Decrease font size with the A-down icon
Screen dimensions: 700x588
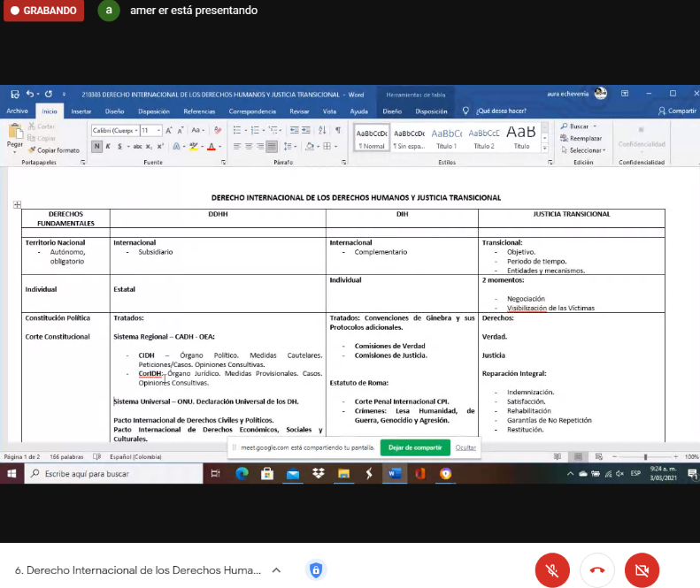[x=181, y=130]
